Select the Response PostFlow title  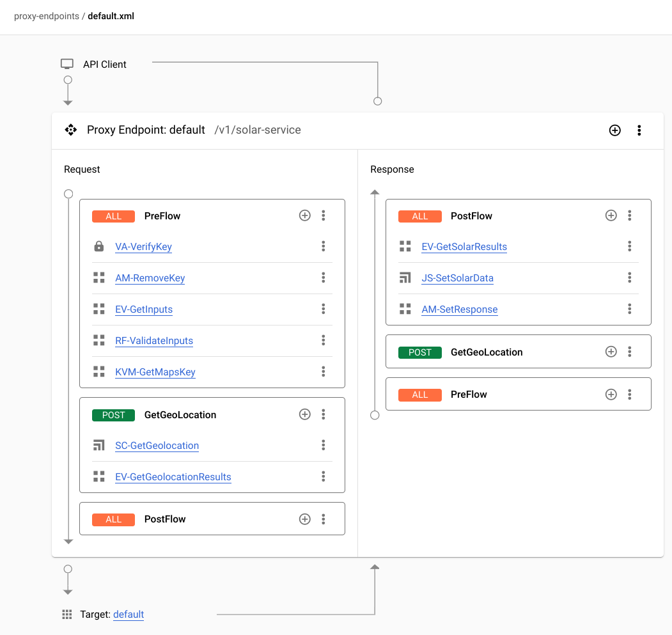tap(471, 216)
